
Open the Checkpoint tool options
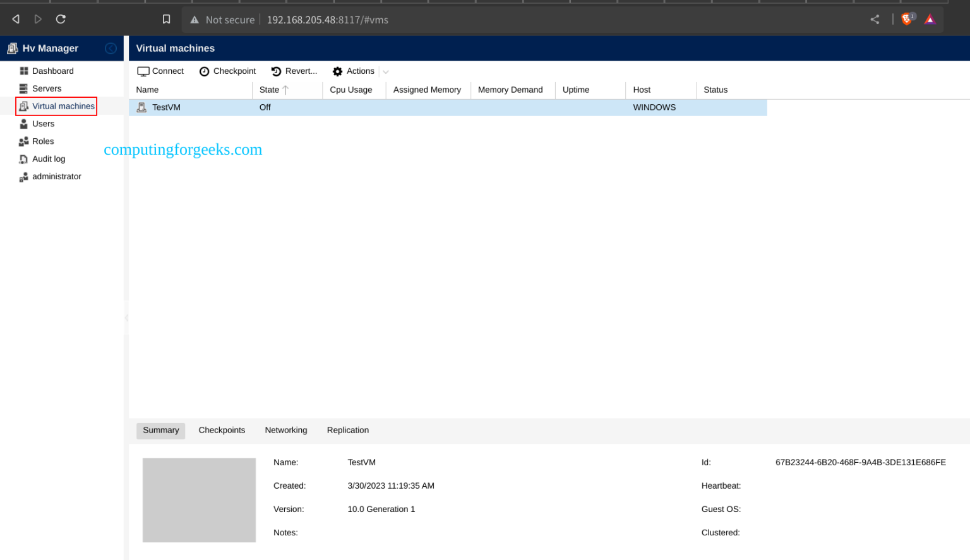click(x=227, y=71)
